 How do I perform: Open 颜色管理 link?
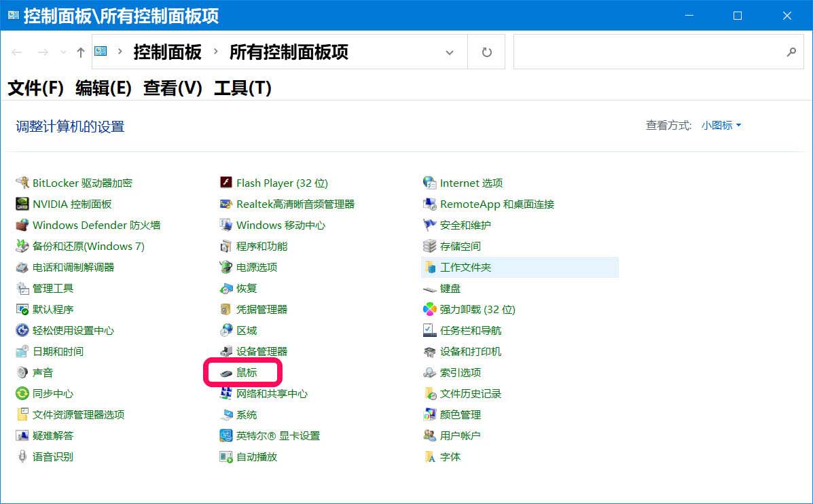[x=460, y=415]
